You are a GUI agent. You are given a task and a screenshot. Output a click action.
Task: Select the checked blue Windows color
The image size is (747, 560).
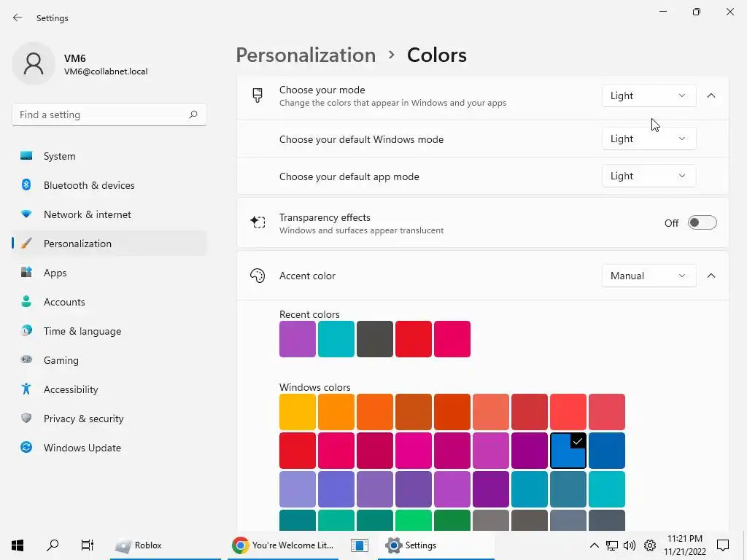pos(568,451)
